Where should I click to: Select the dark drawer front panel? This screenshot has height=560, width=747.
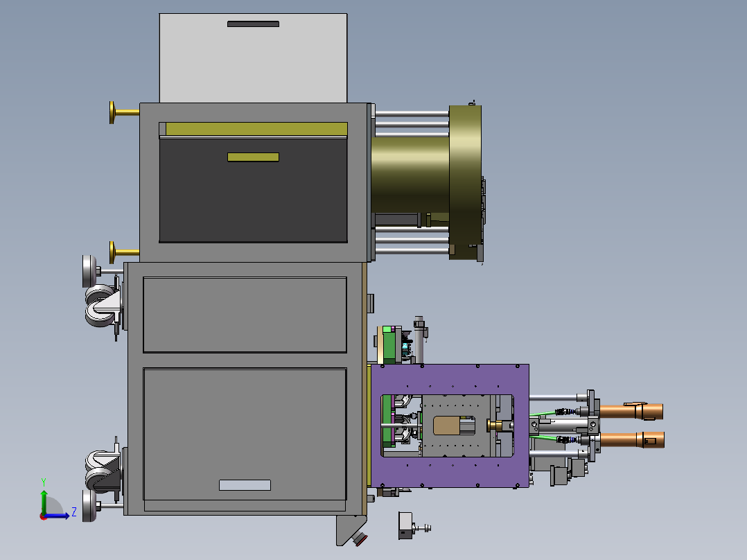click(253, 191)
